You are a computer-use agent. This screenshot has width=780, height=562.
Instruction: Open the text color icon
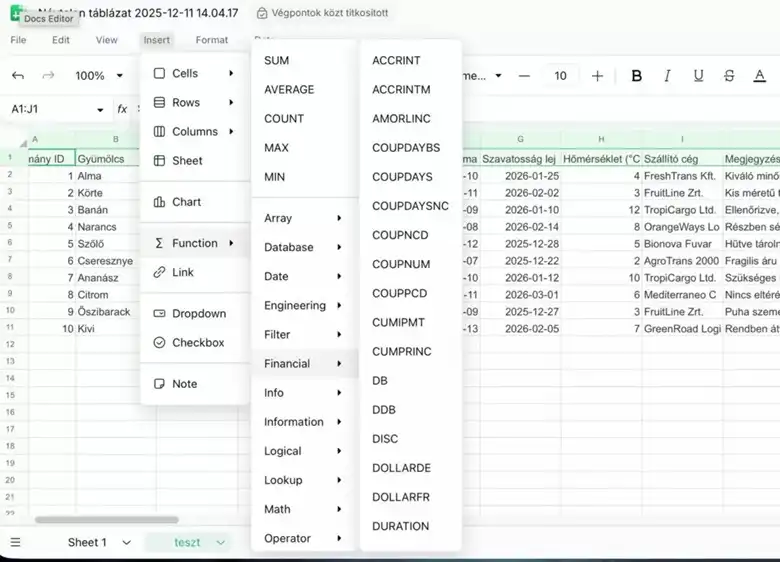point(759,76)
